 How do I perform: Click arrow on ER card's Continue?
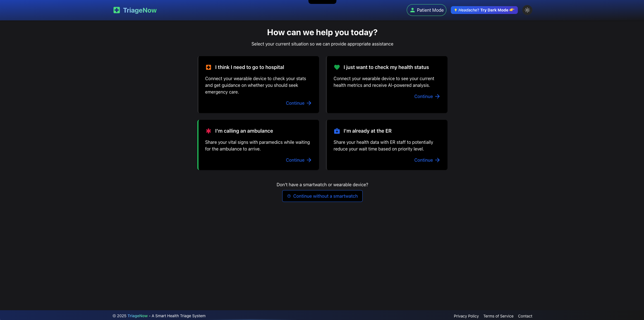[437, 160]
